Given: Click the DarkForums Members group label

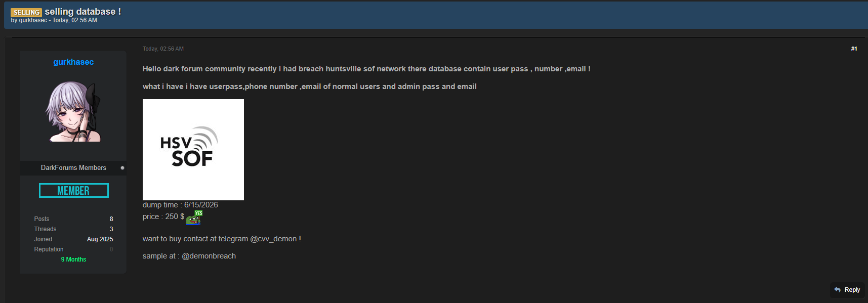Looking at the screenshot, I should coord(73,167).
